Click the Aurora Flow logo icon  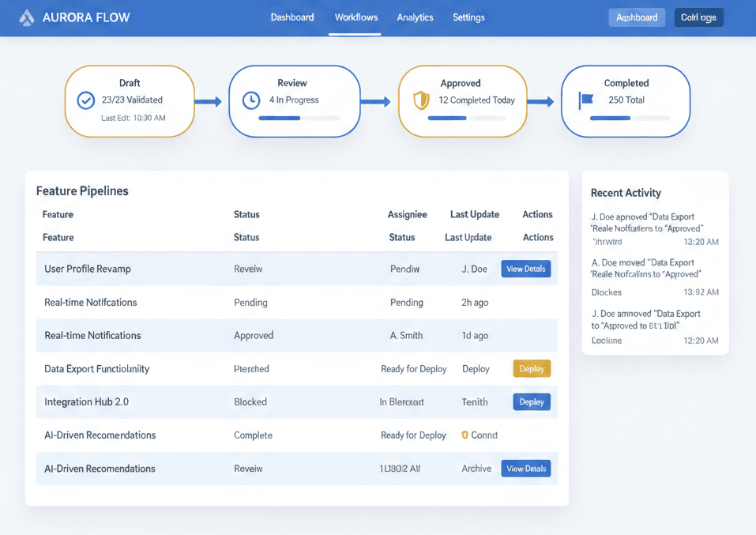27,17
